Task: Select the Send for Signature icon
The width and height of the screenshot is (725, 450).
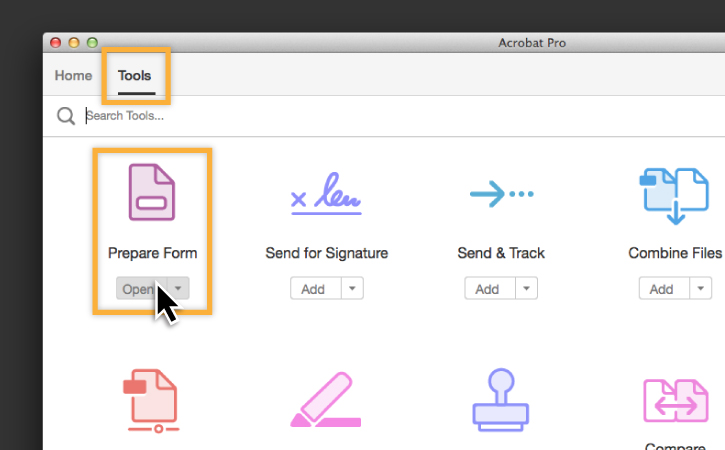Action: 326,193
